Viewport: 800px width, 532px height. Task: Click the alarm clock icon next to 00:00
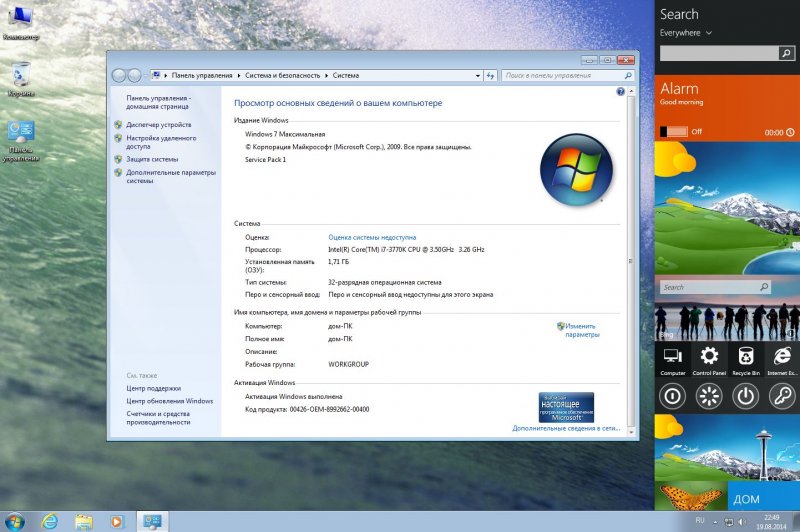[x=790, y=132]
